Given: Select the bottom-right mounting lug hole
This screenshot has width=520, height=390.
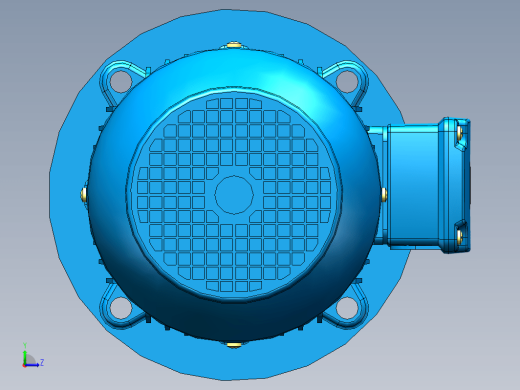Looking at the screenshot, I should coord(347,308).
